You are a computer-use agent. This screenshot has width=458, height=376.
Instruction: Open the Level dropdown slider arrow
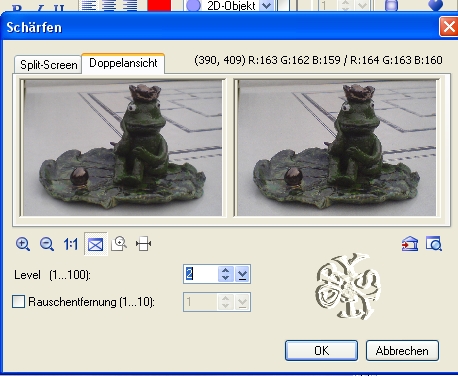click(242, 274)
